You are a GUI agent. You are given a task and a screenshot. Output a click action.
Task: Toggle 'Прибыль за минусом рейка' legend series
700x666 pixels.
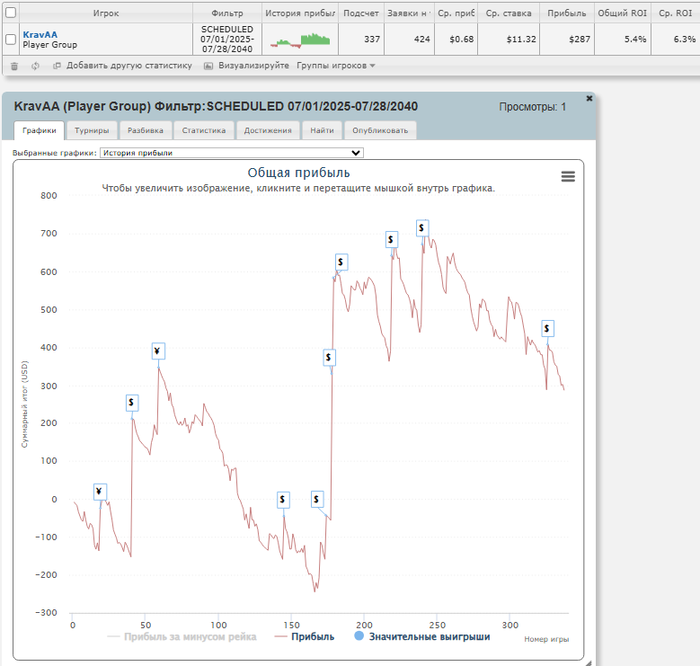(182, 637)
